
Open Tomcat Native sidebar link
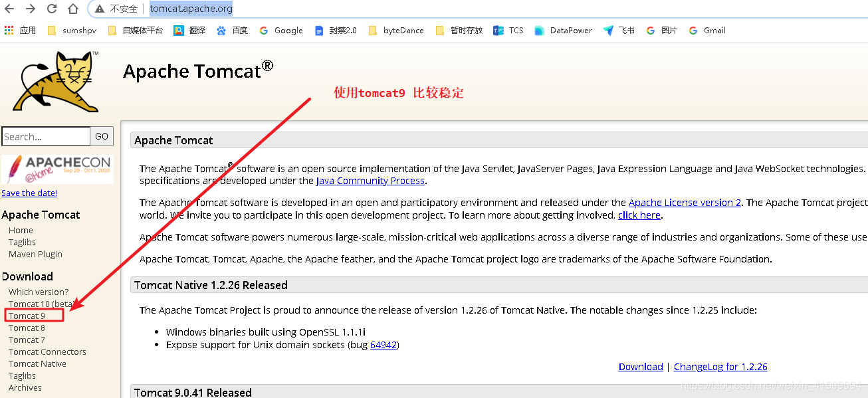(x=38, y=364)
